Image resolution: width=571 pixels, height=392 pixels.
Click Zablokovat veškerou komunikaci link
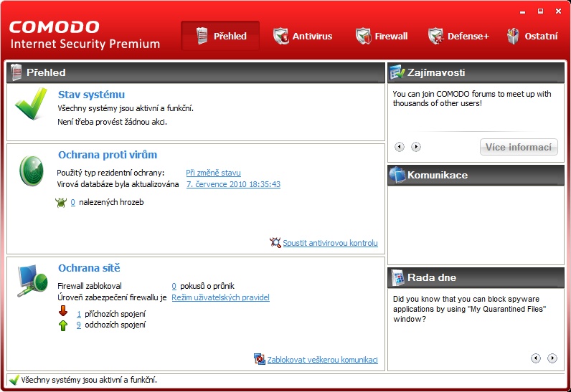[322, 360]
